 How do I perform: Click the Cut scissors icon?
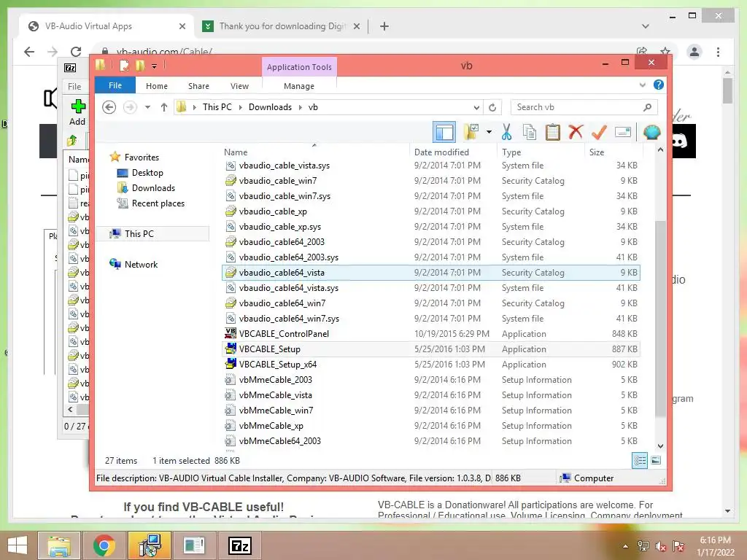click(x=506, y=132)
